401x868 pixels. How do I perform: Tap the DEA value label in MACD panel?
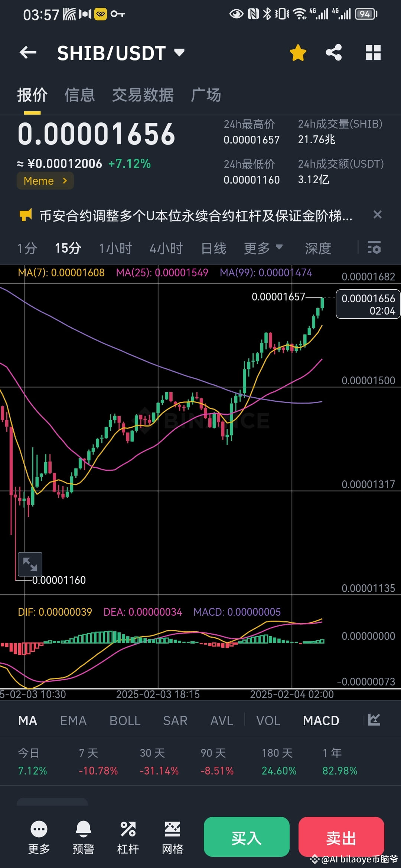(143, 612)
